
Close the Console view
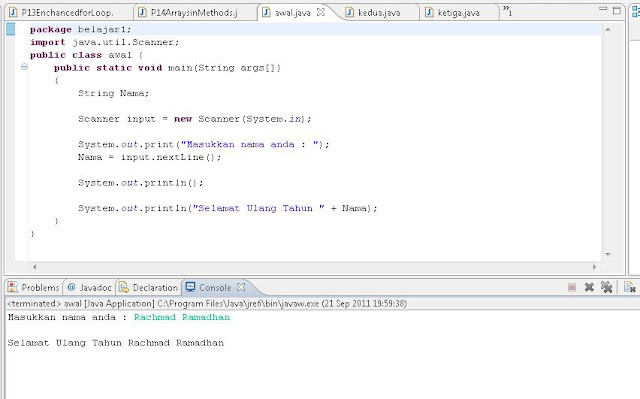[241, 287]
